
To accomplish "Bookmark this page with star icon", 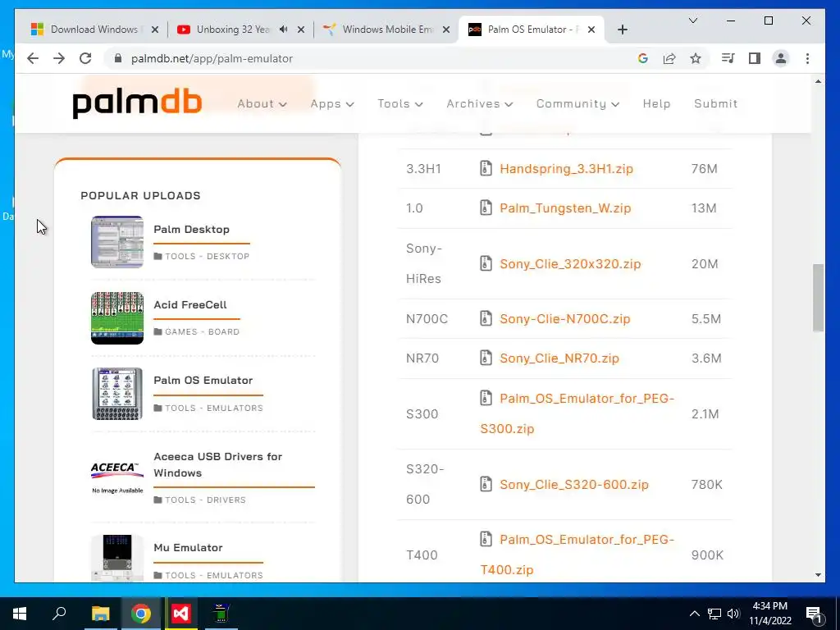I will point(696,58).
